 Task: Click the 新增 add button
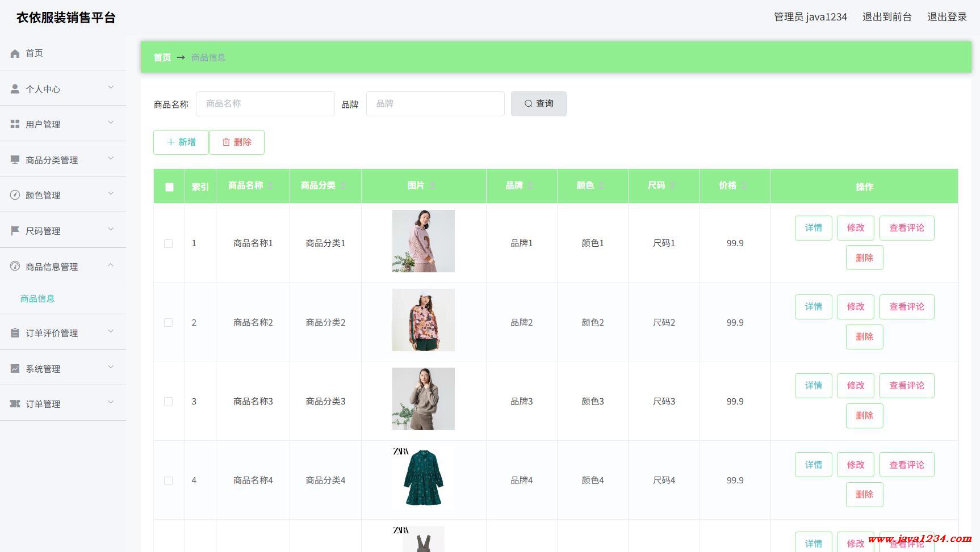(x=181, y=142)
